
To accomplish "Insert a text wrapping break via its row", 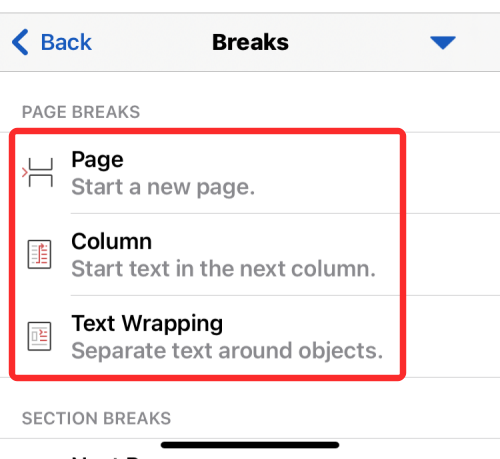I will [x=250, y=336].
